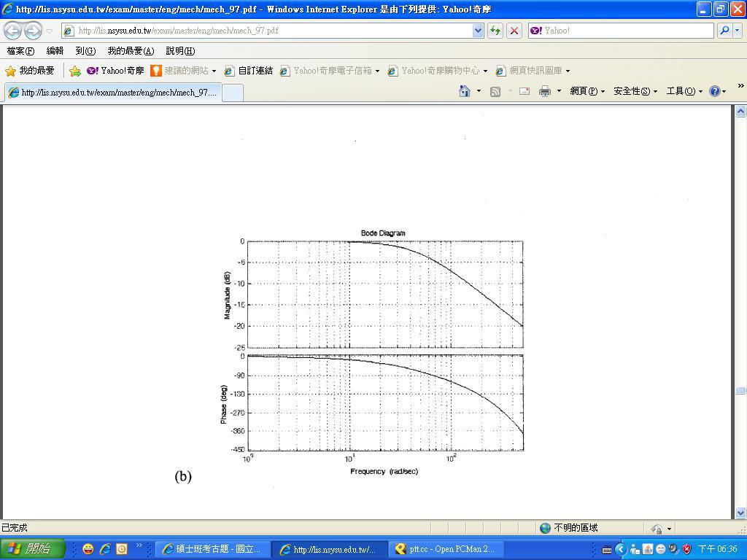Click the orange clock quick launch icon
The width and height of the screenshot is (747, 560).
[122, 549]
